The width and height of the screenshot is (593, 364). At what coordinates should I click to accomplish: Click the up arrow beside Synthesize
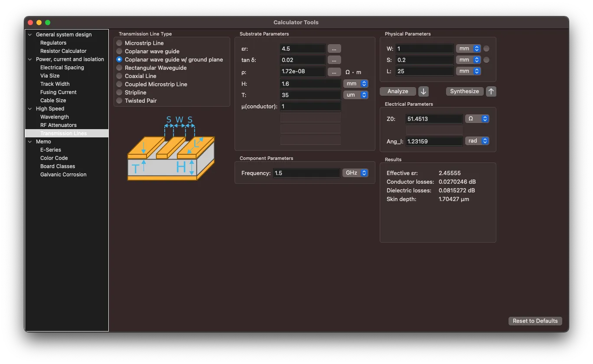click(491, 91)
